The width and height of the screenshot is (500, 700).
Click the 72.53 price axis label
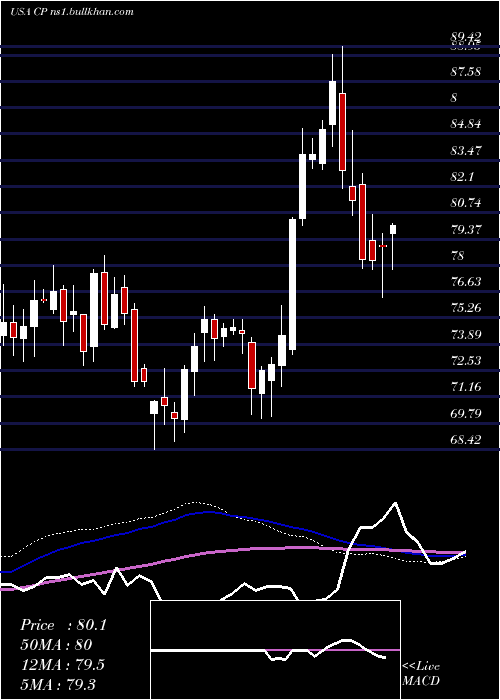(466, 361)
